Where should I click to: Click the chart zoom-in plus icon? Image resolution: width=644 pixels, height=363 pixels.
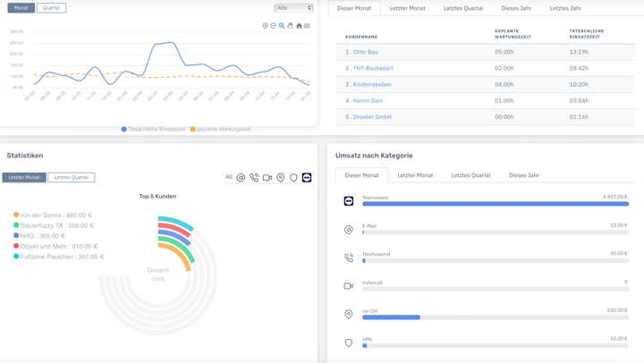[266, 26]
